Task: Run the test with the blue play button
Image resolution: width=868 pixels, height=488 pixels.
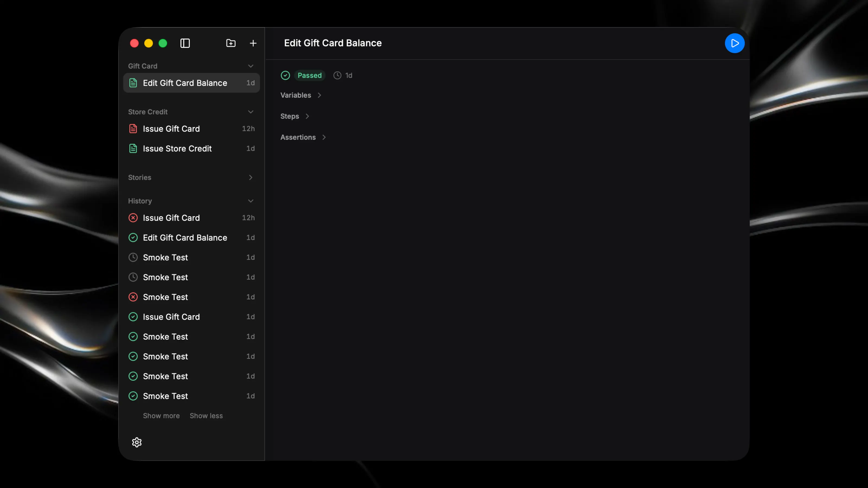Action: pos(735,43)
